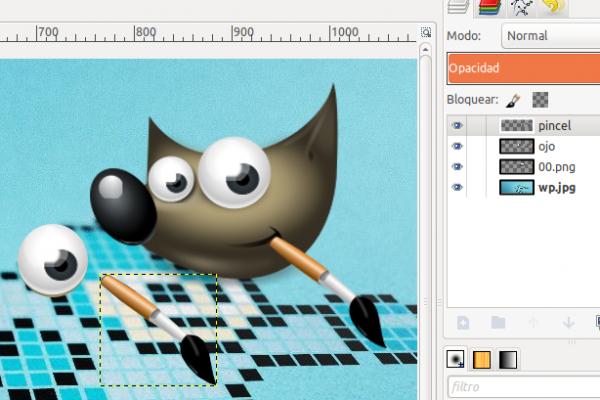Select the layer name "wp.jpg"

coord(557,188)
